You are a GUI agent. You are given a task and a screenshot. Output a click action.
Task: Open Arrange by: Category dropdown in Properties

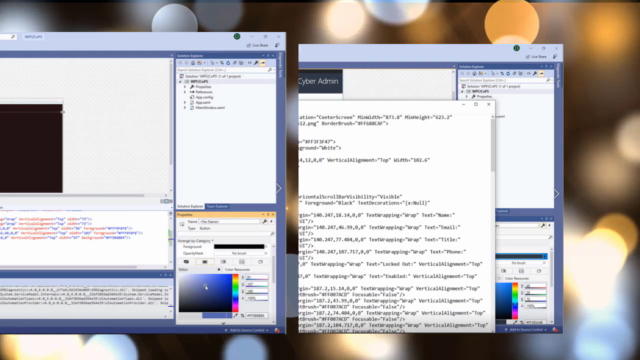pyautogui.click(x=196, y=241)
